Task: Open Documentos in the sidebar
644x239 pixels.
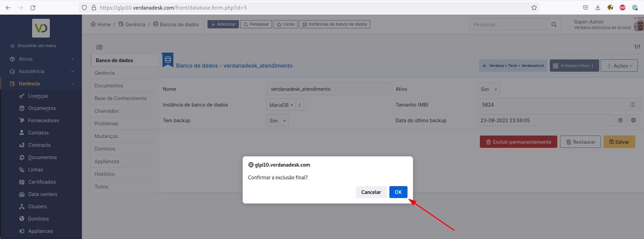Action: [x=42, y=157]
